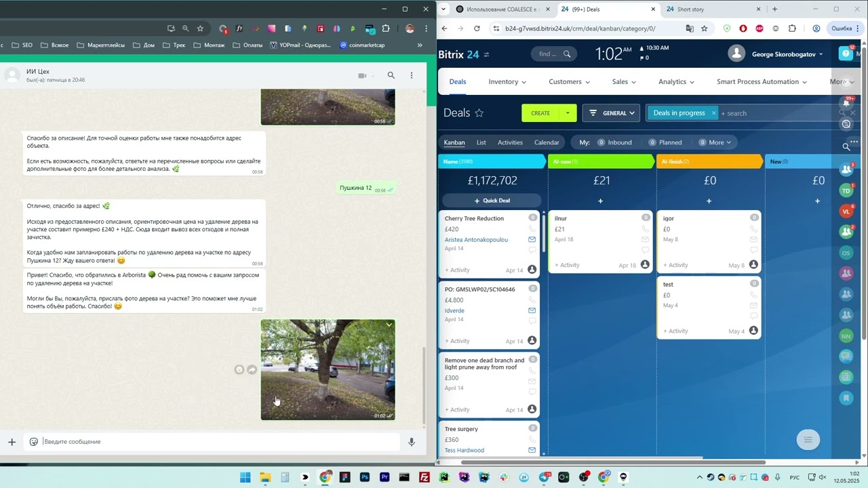Open the Extensions puzzle icon in the left Chrome
The width and height of the screenshot is (868, 488).
pos(386,28)
